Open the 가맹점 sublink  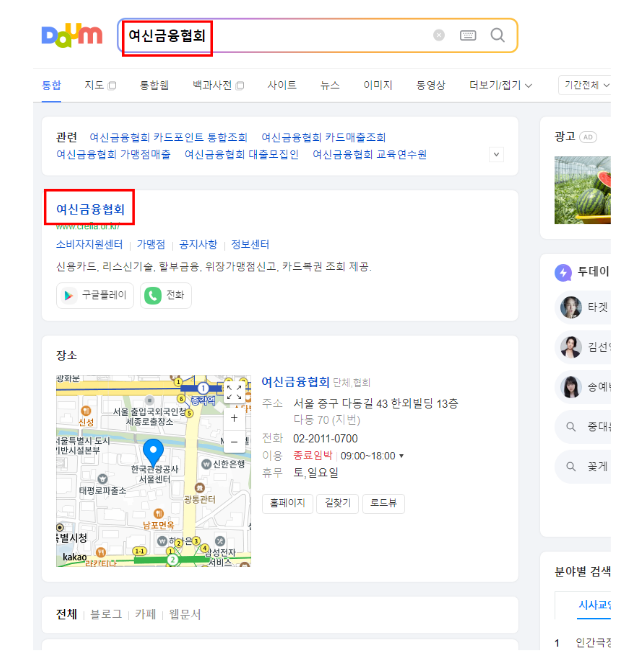[151, 244]
